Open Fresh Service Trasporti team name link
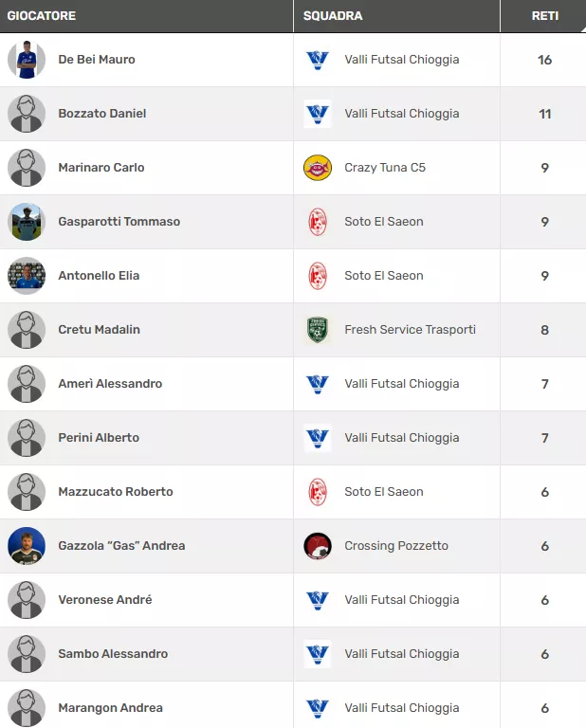The width and height of the screenshot is (586, 728). point(410,330)
